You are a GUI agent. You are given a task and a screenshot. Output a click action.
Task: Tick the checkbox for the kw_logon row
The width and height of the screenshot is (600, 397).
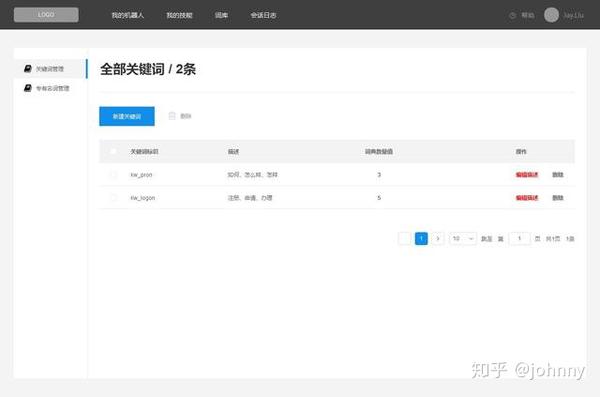(113, 198)
